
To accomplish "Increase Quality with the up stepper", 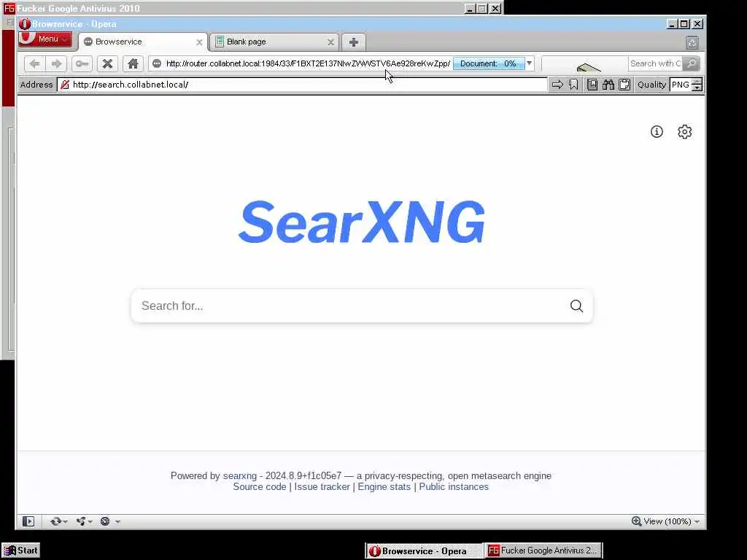I will [697, 82].
